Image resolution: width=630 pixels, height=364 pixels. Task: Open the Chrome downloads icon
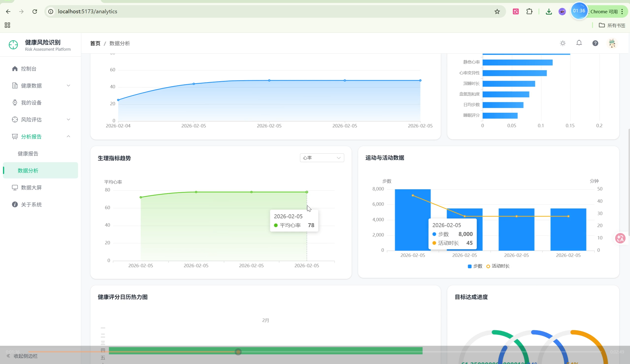(549, 12)
